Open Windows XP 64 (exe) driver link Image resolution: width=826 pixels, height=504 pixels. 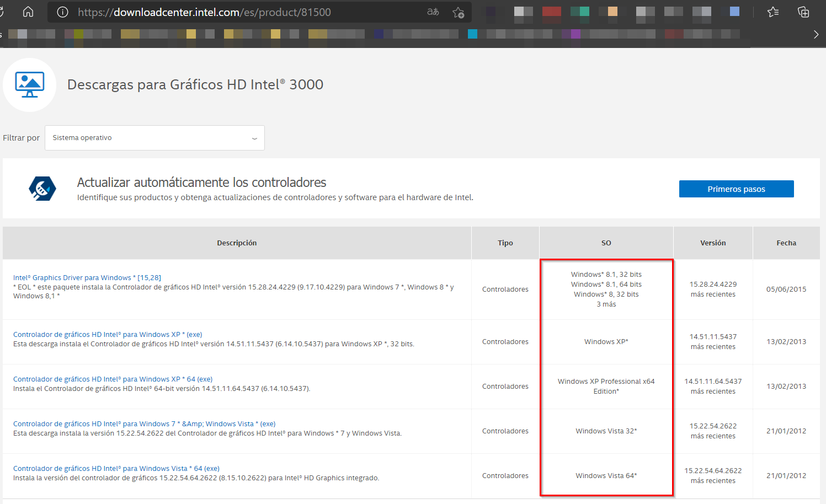pos(113,379)
